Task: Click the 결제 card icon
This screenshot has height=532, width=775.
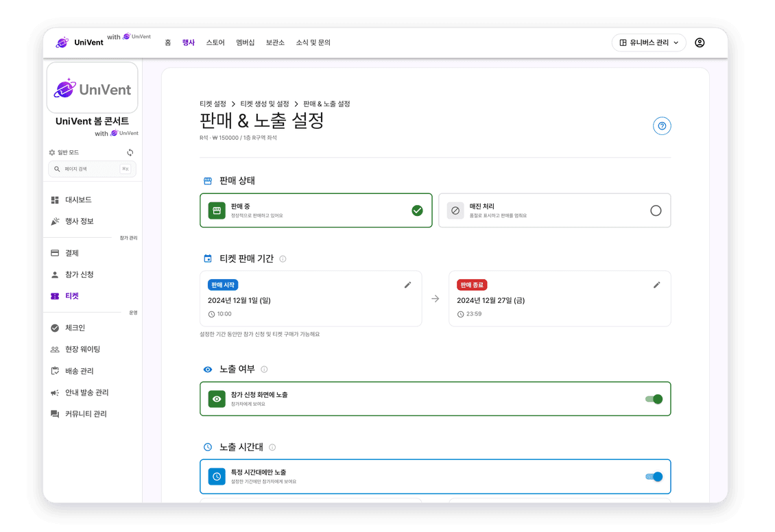Action: (x=55, y=253)
